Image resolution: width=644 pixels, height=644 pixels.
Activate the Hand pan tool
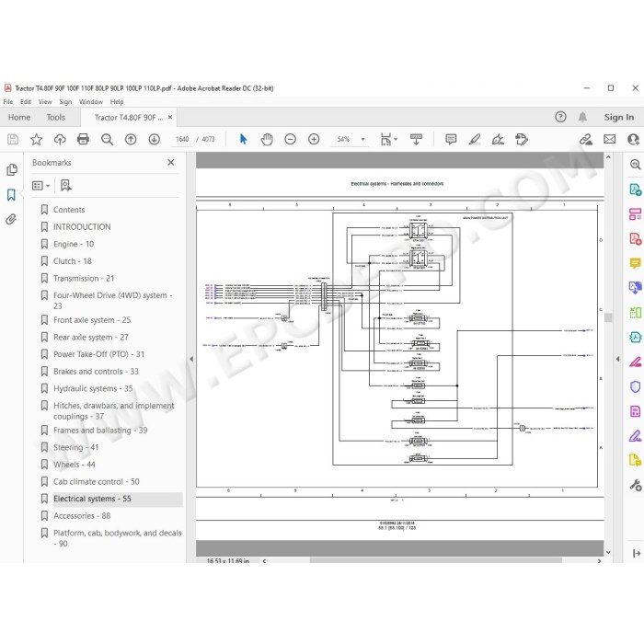point(267,140)
